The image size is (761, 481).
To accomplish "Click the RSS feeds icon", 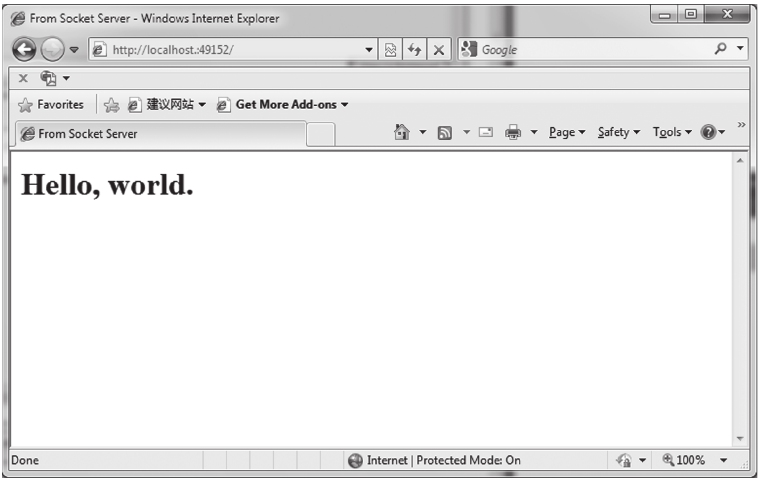I will point(445,133).
